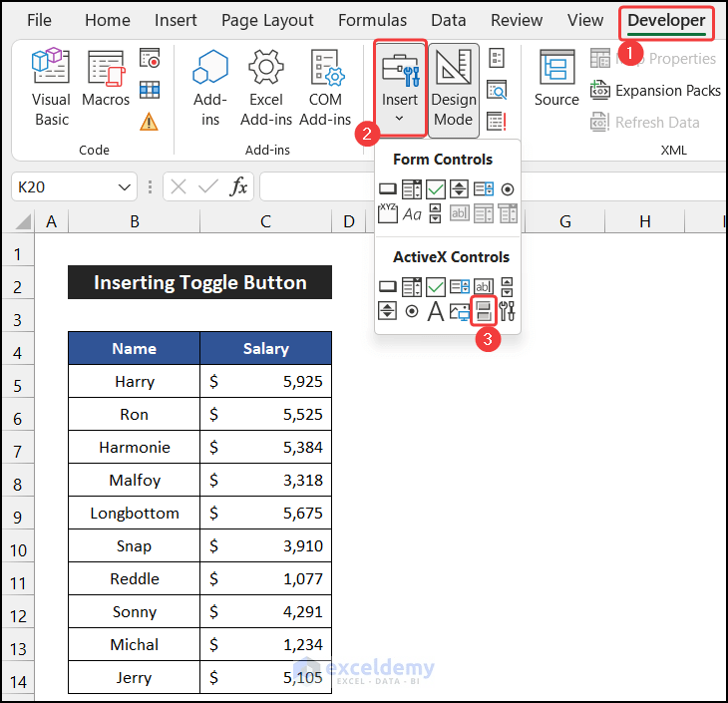Open the XML Source pane
The height and width of the screenshot is (703, 728).
[556, 78]
